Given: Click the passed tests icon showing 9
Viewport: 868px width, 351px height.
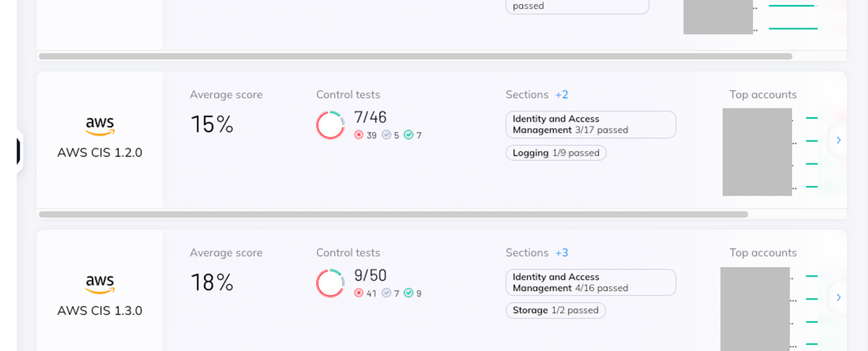Looking at the screenshot, I should click(409, 293).
